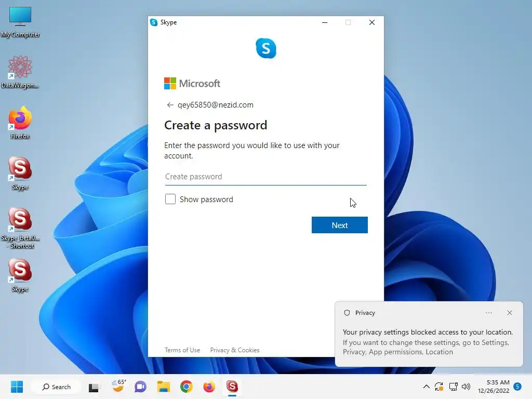Open the Privacy & Cookies link

pyautogui.click(x=235, y=350)
